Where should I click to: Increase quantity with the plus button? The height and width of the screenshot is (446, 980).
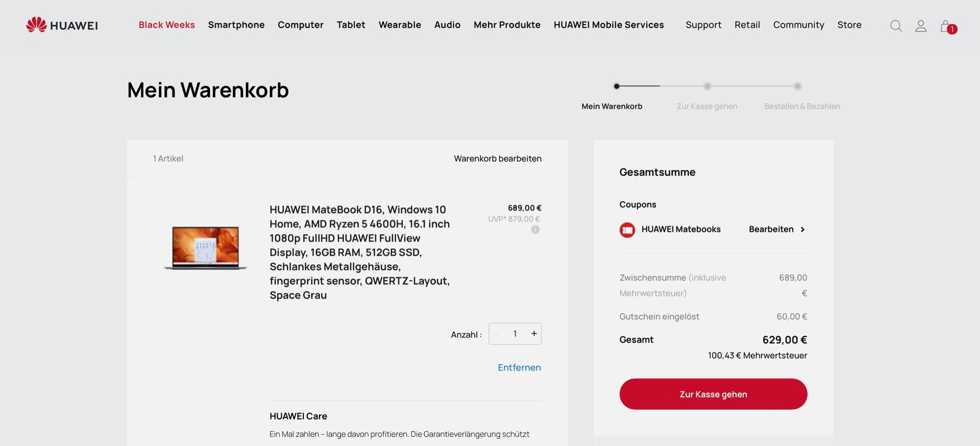pos(534,334)
